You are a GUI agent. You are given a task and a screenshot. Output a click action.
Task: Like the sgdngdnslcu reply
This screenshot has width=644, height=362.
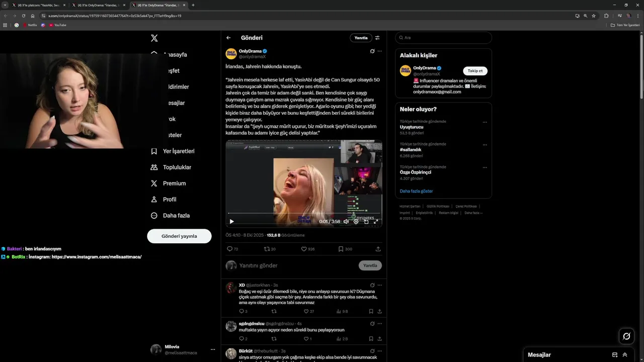(x=307, y=339)
